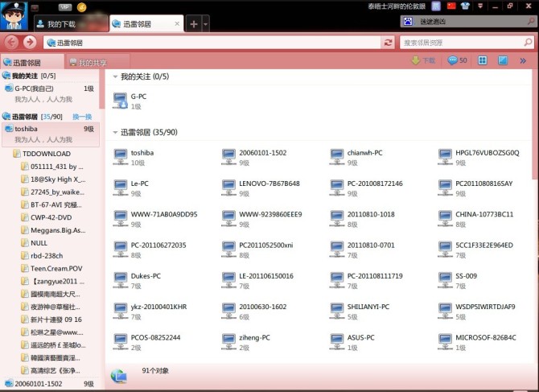Switch to grid tile view icon
Screen dimensions: 539x392
(x=482, y=60)
